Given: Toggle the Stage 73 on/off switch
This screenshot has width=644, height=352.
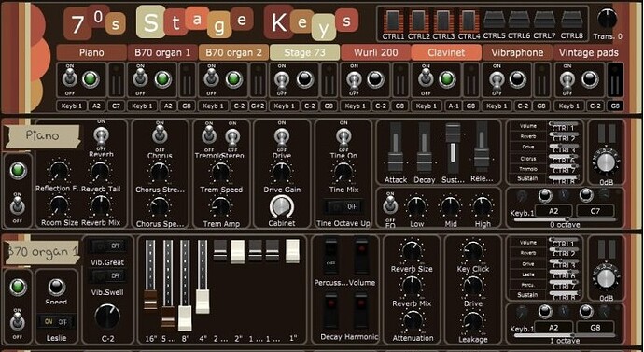Looking at the screenshot, I should tap(282, 80).
